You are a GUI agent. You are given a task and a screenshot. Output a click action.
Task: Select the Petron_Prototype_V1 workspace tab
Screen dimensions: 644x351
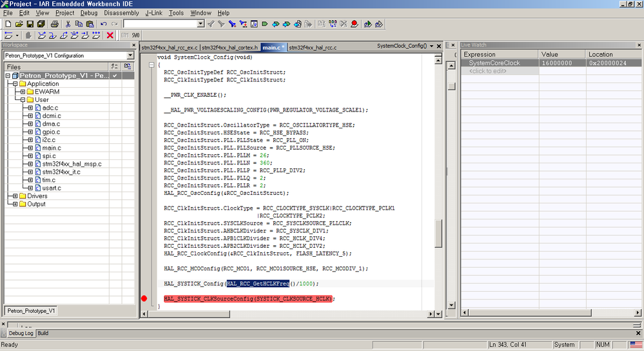[x=31, y=311]
